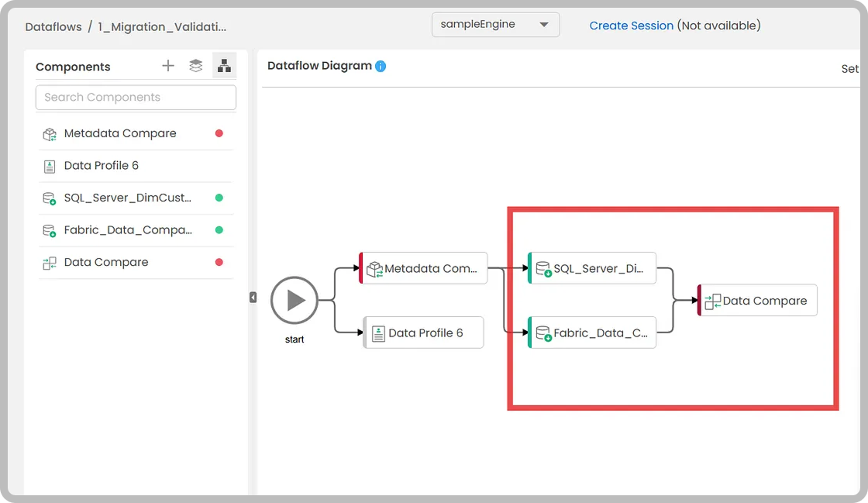Click red status dot of Metadata Compare
Screen dimensions: 868x503
click(x=219, y=133)
